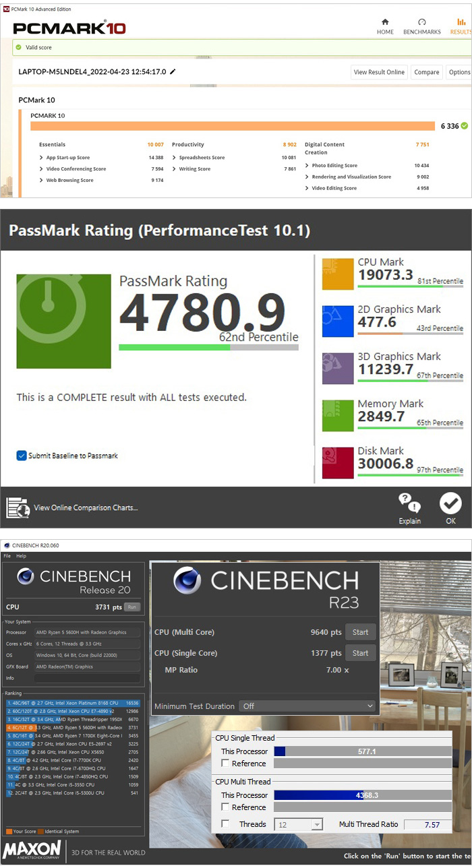This screenshot has width=472, height=868.
Task: Click the 3D Graphics Mark purple icon
Action: point(338,369)
